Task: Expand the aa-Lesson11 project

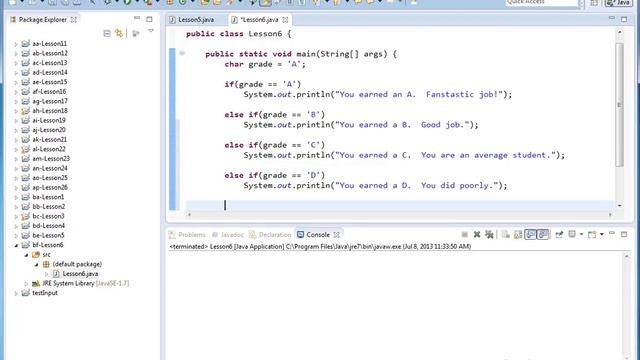Action: coord(16,44)
